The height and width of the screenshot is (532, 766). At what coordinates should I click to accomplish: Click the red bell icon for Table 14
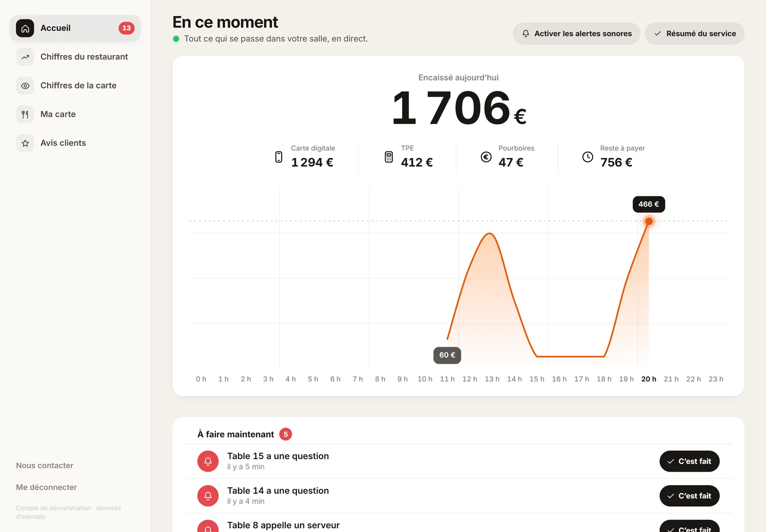208,496
